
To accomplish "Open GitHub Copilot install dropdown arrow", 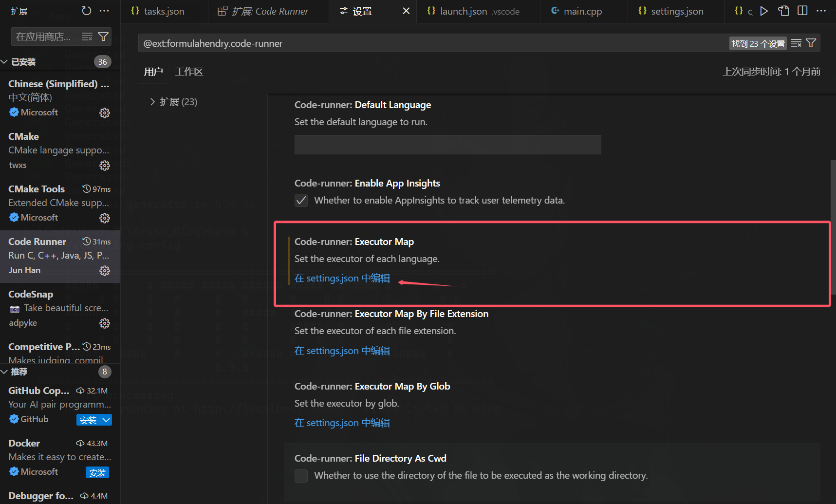I will [x=107, y=420].
